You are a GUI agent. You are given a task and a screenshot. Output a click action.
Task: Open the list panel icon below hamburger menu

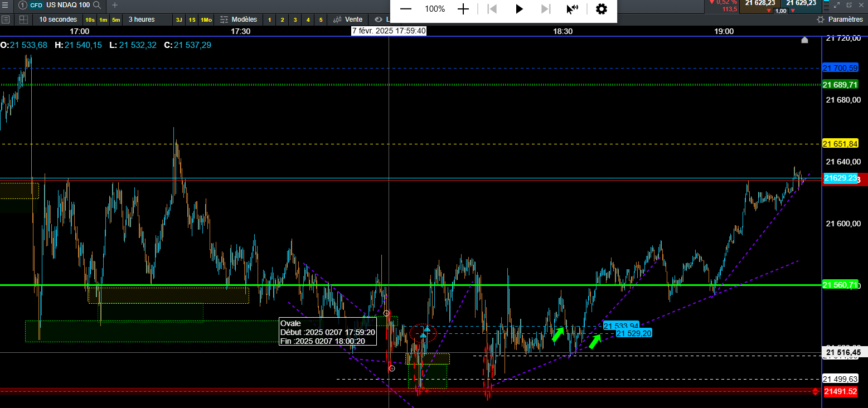(x=6, y=20)
